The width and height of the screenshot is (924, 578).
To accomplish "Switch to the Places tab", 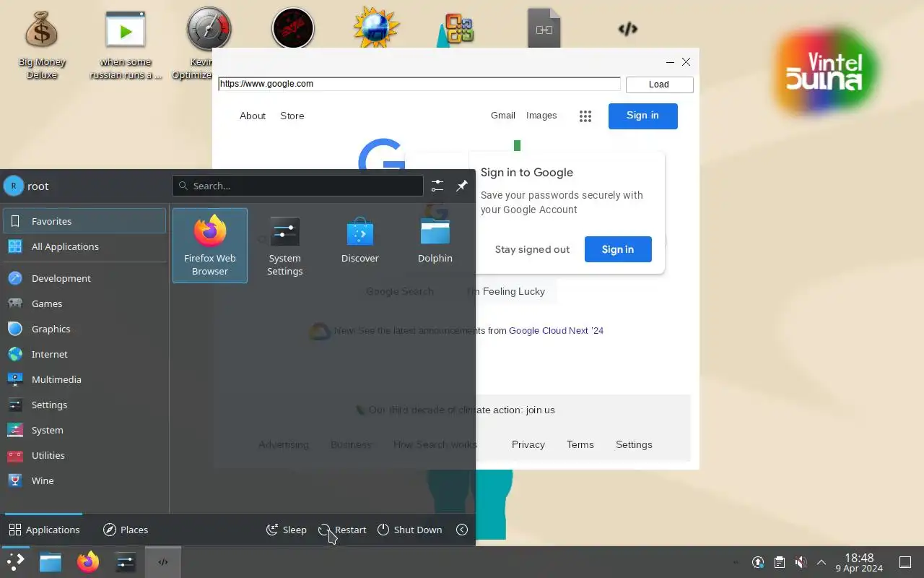I will 126,530.
